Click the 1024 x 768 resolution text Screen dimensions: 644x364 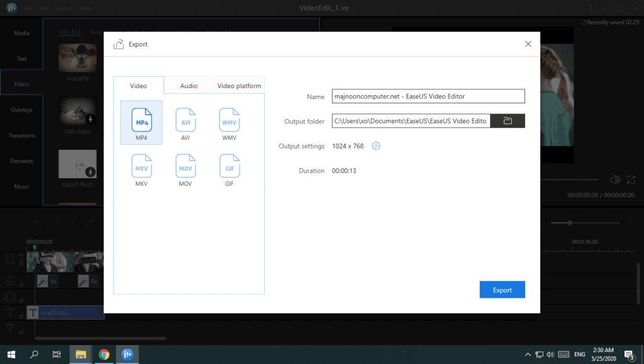click(x=348, y=146)
